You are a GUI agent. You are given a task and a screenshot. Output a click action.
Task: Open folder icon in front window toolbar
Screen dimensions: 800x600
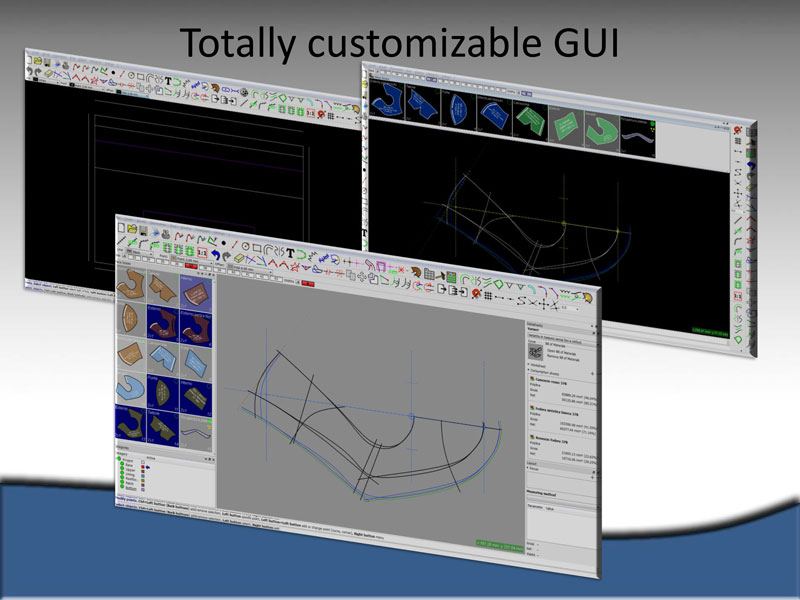pos(132,229)
